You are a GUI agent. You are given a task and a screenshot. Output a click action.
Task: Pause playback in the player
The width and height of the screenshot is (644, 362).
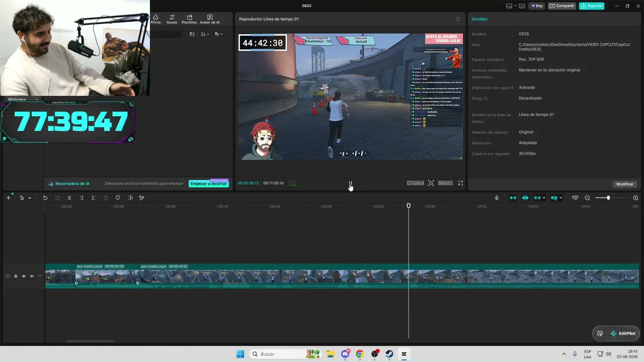(x=350, y=184)
